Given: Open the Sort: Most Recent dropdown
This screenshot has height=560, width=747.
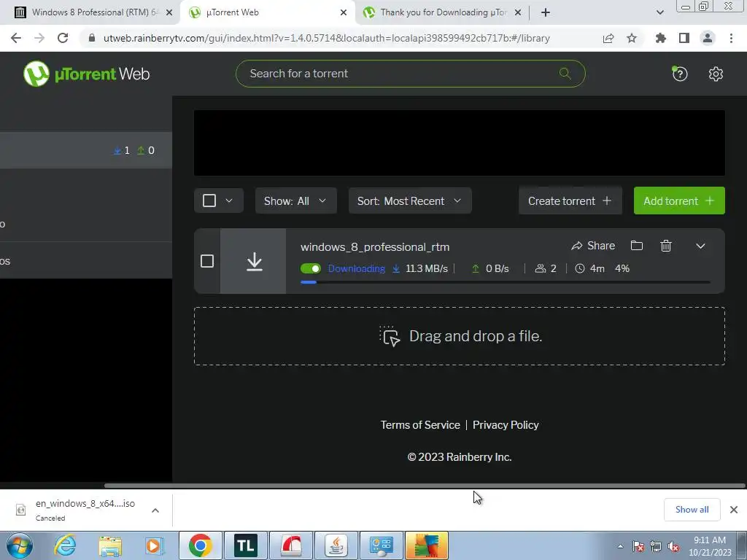Looking at the screenshot, I should coord(410,201).
